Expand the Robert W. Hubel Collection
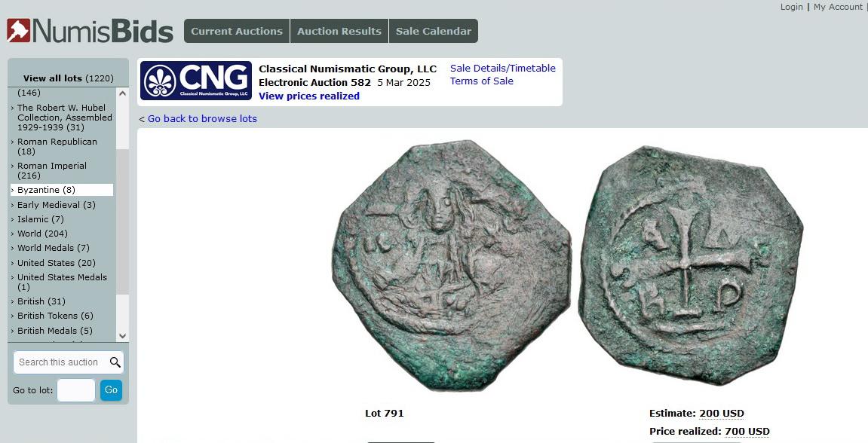The image size is (868, 443). pyautogui.click(x=64, y=118)
